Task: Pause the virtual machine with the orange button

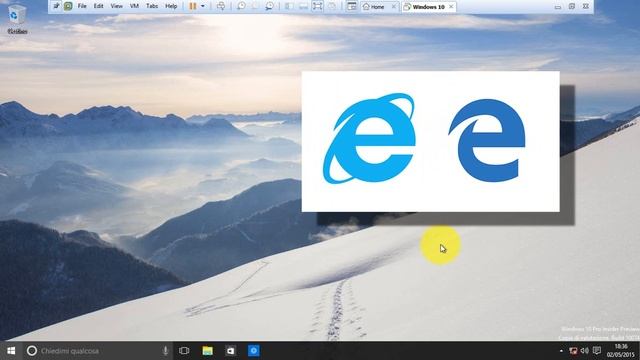Action: coord(193,6)
